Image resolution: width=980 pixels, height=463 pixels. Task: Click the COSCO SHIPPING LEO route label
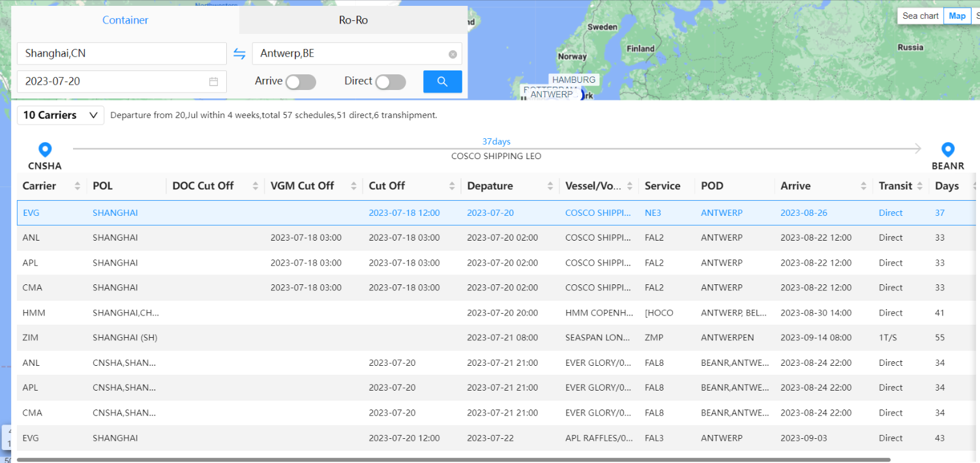(496, 157)
